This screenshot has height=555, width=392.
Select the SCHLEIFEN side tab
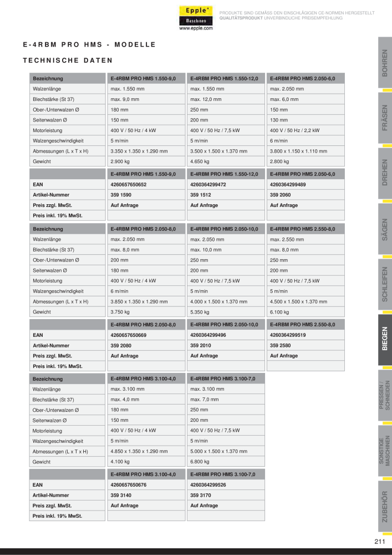pos(385,285)
